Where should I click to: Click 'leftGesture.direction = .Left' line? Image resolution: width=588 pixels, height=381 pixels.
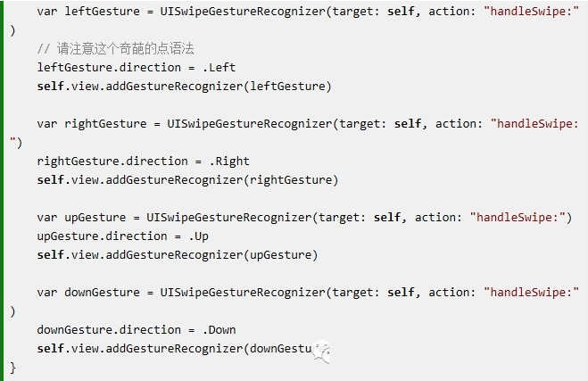[137, 68]
